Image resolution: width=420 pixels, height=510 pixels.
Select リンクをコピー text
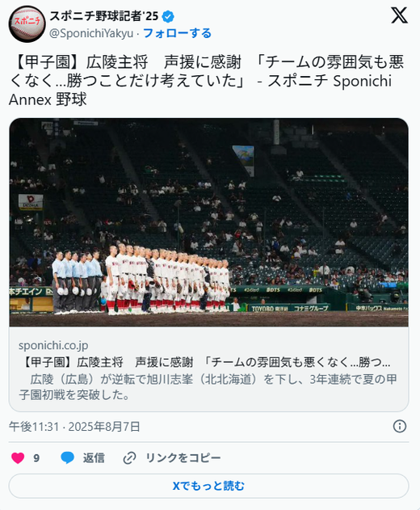tap(183, 458)
